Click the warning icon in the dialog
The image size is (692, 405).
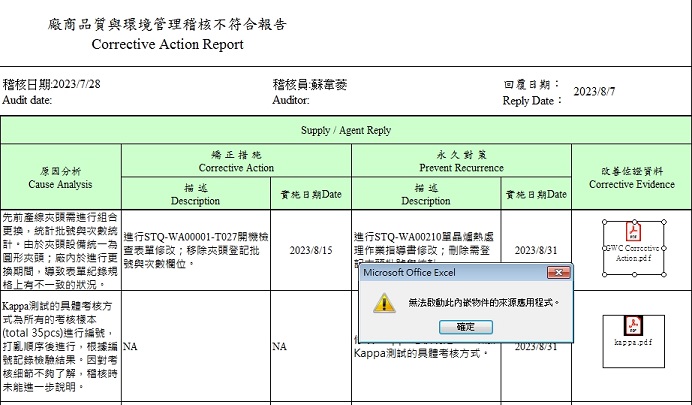point(384,303)
